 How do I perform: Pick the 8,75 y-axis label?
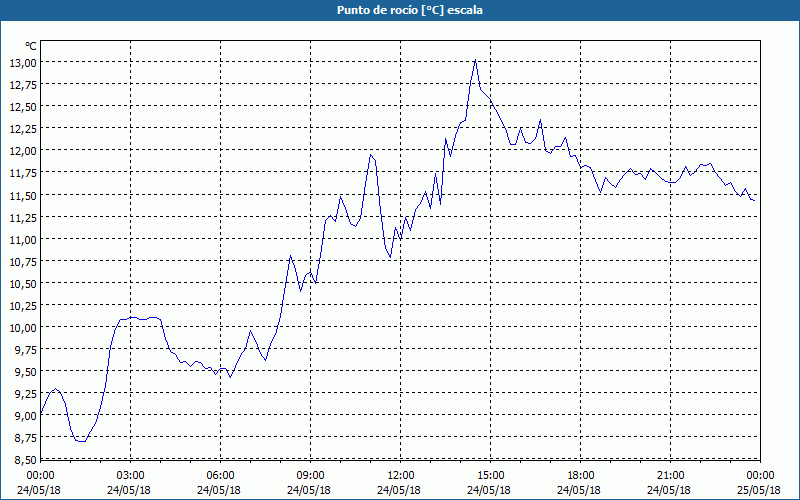25,438
